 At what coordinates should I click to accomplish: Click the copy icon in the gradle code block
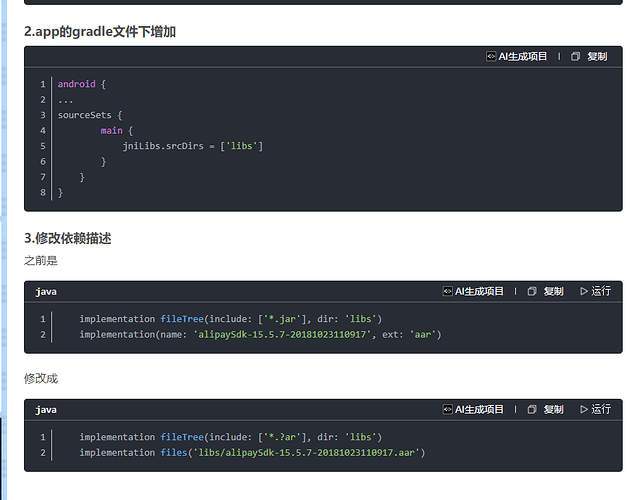575,57
